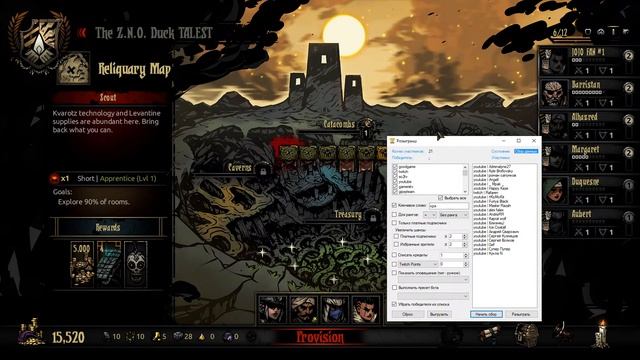This screenshot has height=360, width=640.
Task: Enable the 'Списать кредиты' checkbox
Action: point(394,255)
